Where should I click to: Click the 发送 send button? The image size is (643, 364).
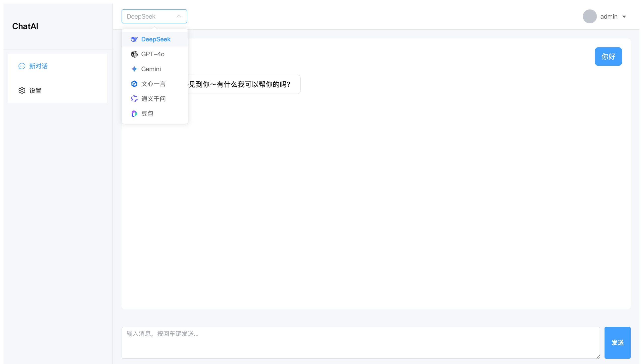[617, 343]
